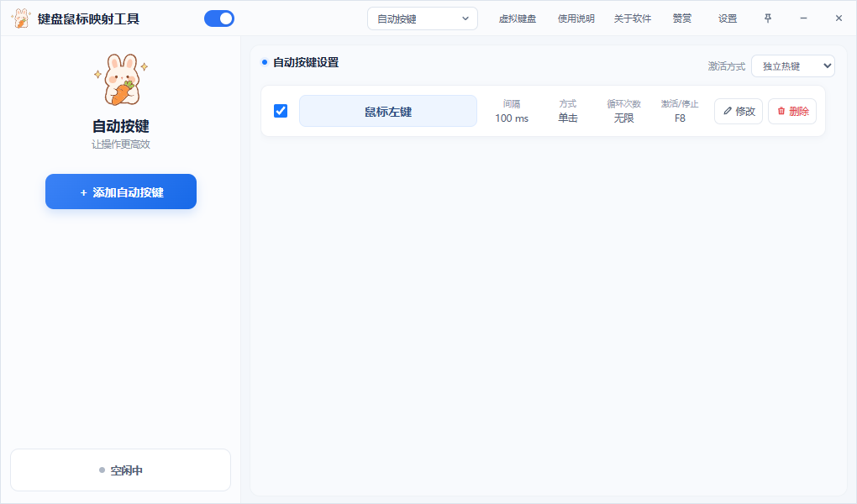Viewport: 857px width, 504px height.
Task: Click the 自动按键 sidebar title
Action: pos(121,126)
